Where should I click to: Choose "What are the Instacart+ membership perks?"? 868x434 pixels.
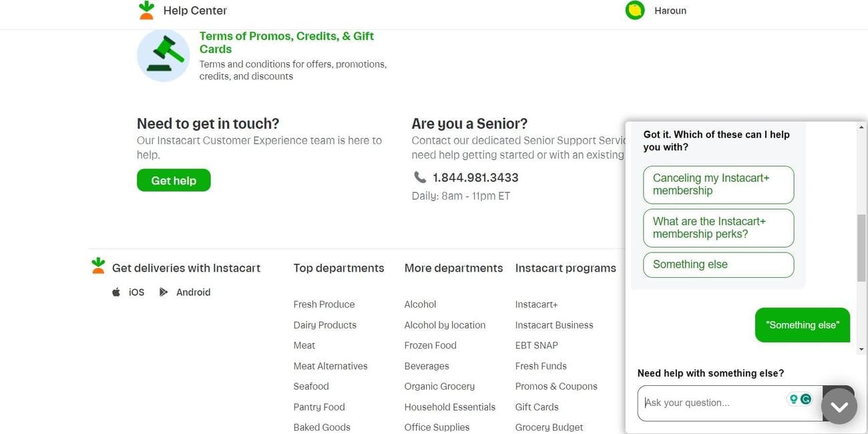point(718,228)
